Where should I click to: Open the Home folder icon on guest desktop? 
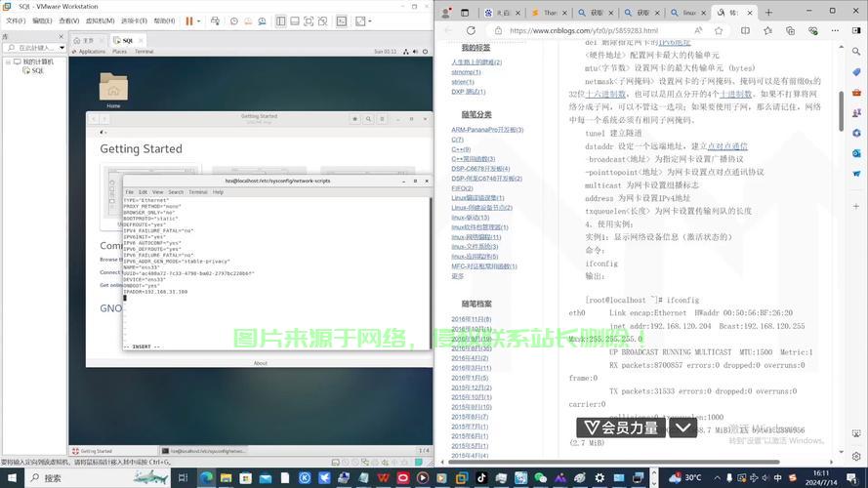pos(113,90)
